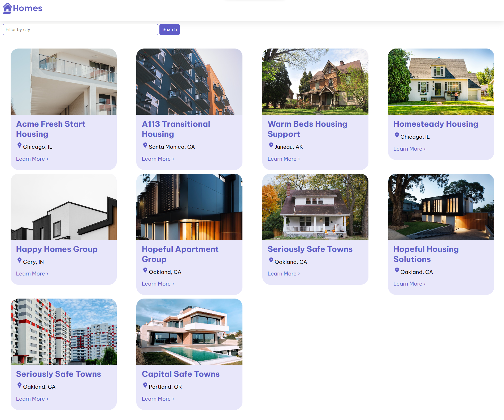Open Warm Beds Housing Support photo
The height and width of the screenshot is (420, 504).
click(x=315, y=82)
